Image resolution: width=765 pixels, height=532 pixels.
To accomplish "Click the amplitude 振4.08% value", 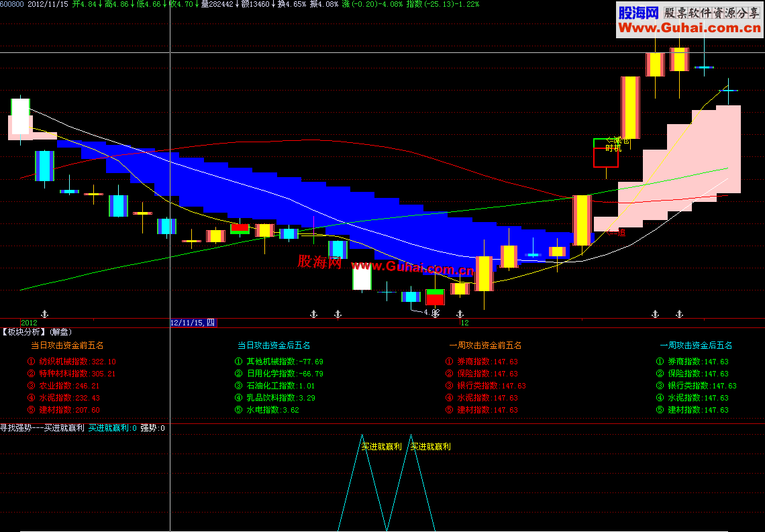I will click(324, 4).
